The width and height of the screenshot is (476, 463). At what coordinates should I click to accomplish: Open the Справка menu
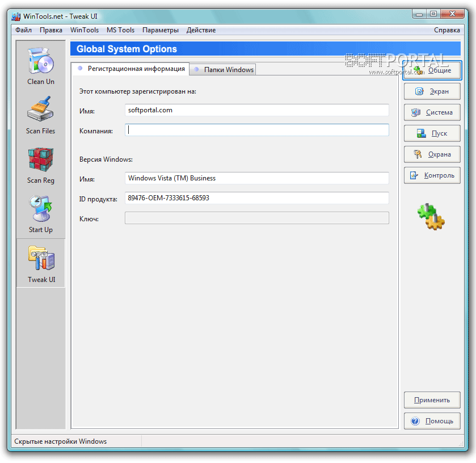click(x=446, y=30)
